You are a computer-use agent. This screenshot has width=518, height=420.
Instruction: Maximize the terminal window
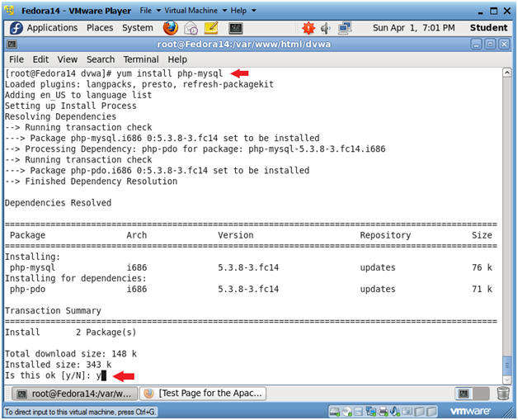[x=490, y=45]
